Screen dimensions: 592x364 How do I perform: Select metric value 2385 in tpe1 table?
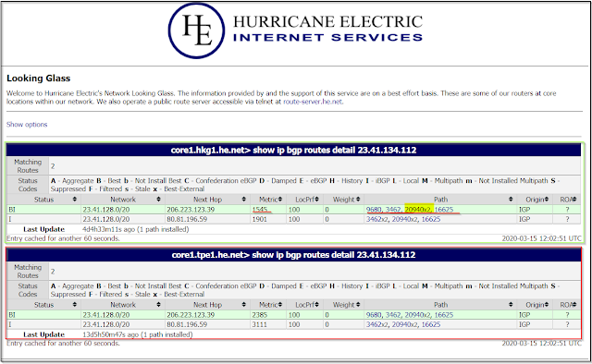pos(260,315)
